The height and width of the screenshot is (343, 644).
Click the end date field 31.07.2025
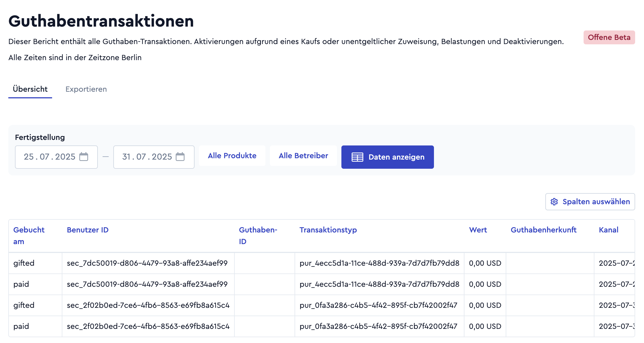[154, 157]
